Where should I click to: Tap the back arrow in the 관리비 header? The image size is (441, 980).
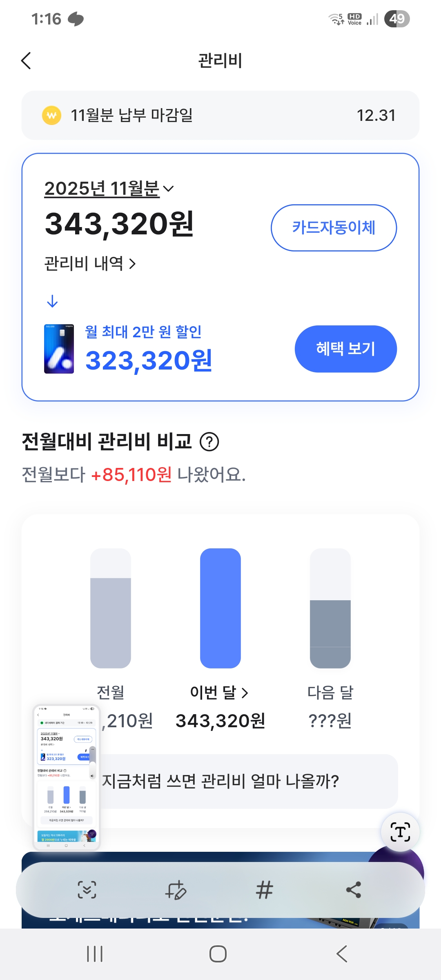(26, 61)
